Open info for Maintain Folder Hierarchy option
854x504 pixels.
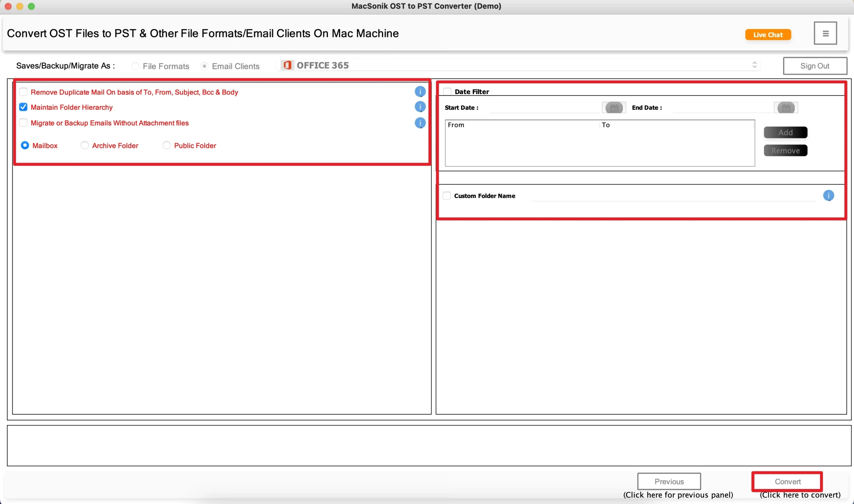tap(420, 107)
